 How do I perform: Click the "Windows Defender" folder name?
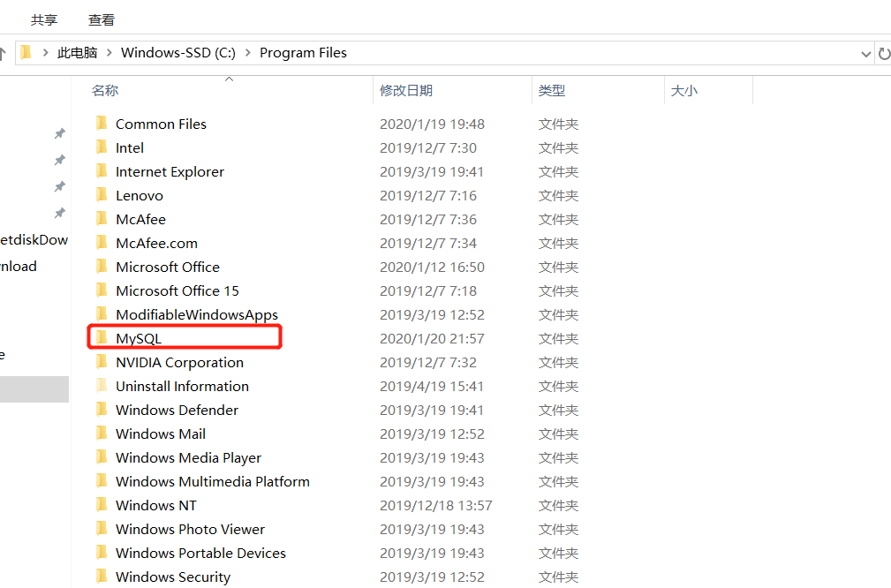(177, 411)
